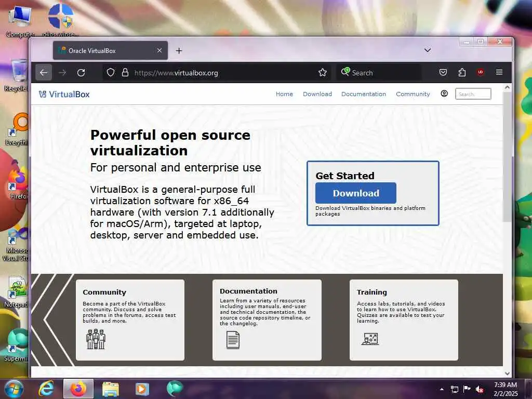Screen dimensions: 532x399
Task: Open Windows Explorer folder in taskbar
Action: (x=111, y=389)
